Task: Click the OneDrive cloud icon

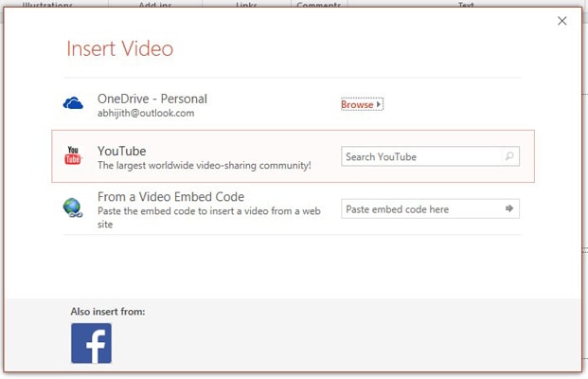Action: (x=73, y=103)
